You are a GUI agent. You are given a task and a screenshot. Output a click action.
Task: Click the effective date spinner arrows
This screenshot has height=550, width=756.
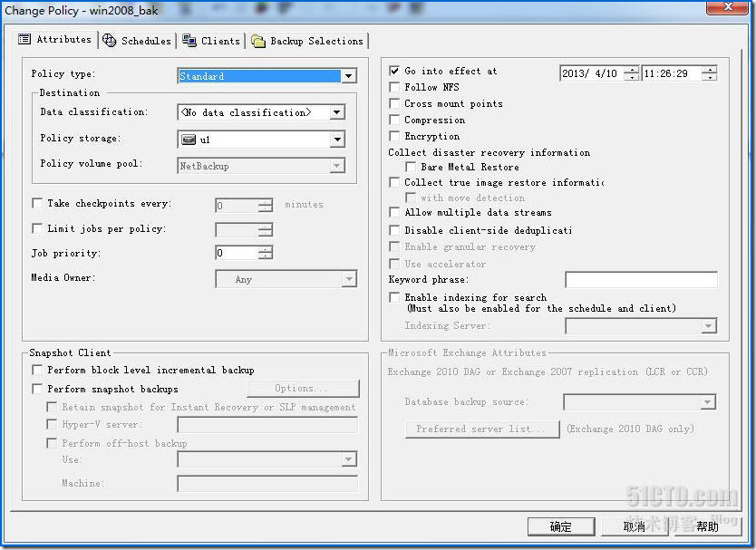point(631,73)
